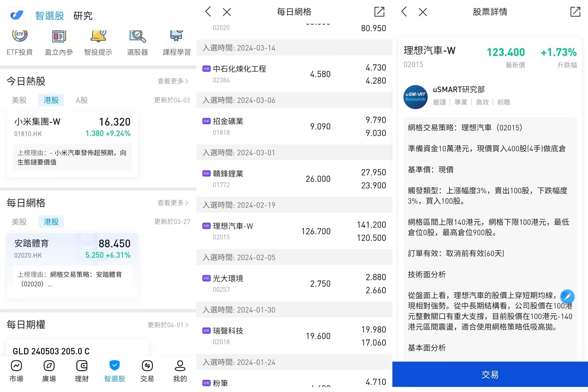Select 美股 filter under 今日熱股
This screenshot has width=588, height=392.
coord(19,100)
